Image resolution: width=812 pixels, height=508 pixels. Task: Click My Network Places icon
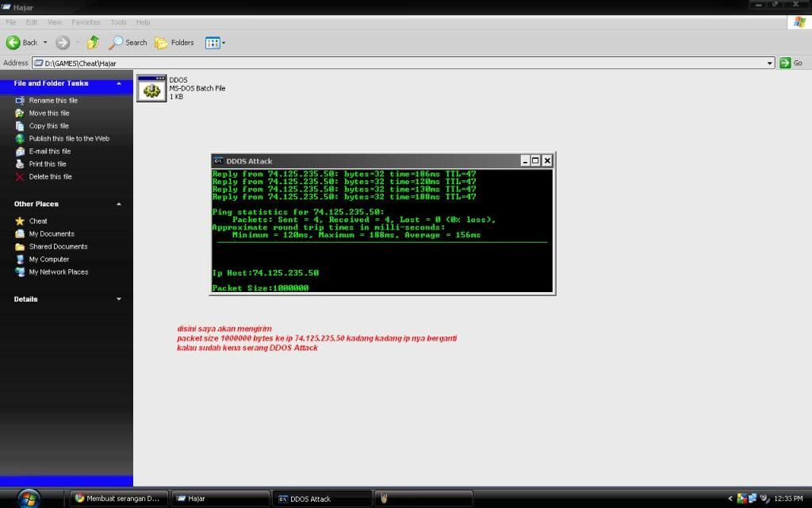tap(20, 272)
